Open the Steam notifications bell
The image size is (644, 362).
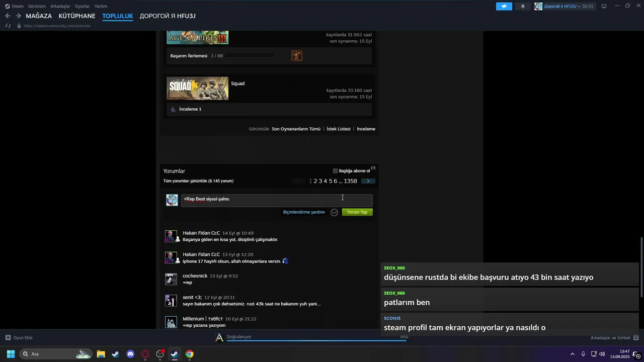(523, 6)
